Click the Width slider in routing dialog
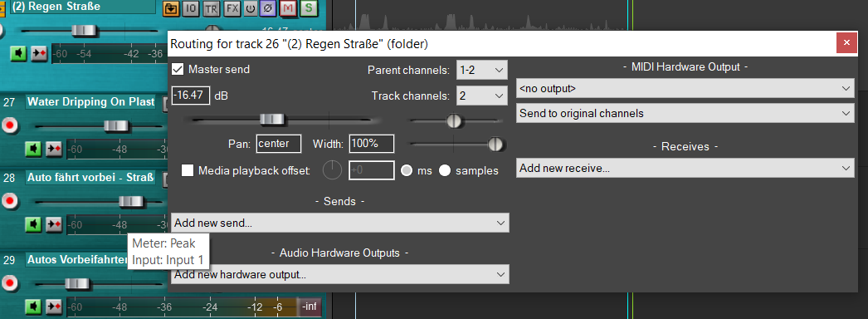868x319 pixels. [456, 145]
